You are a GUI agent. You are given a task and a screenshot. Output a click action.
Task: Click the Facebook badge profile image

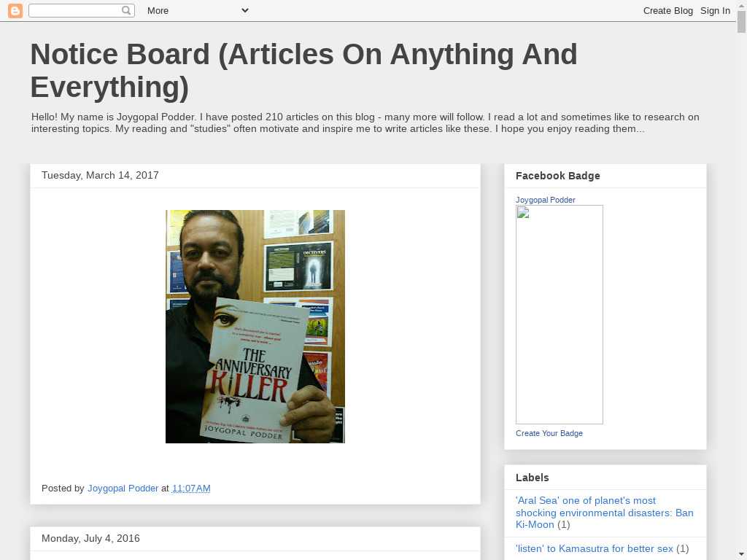click(x=559, y=314)
